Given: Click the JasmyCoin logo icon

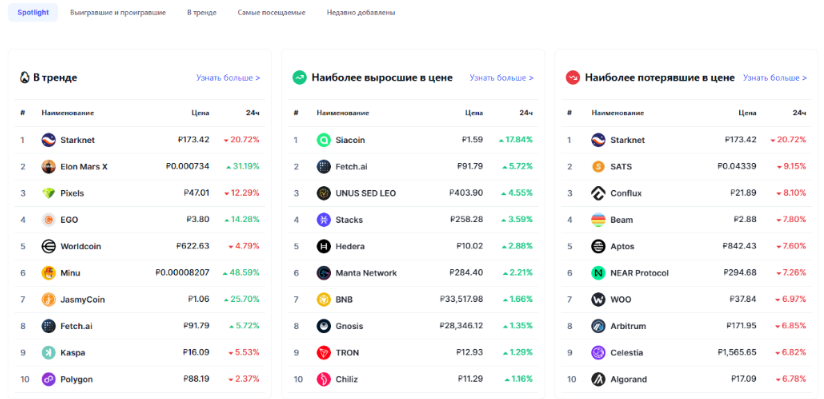Looking at the screenshot, I should click(x=48, y=300).
